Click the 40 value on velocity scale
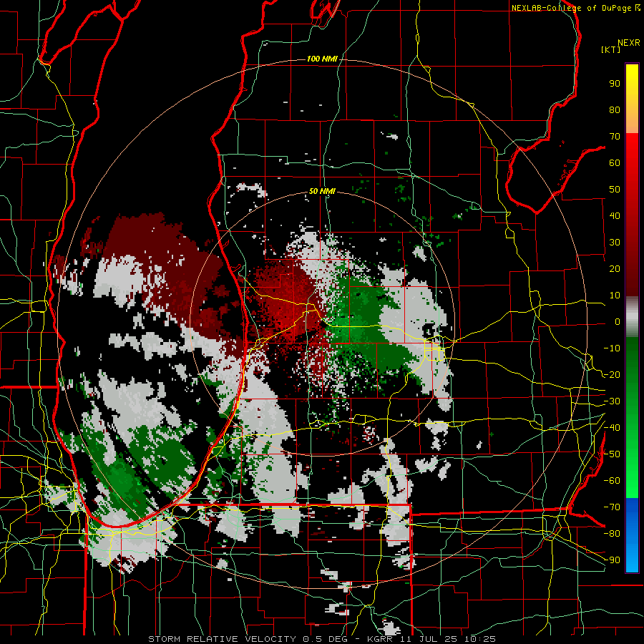 615,215
